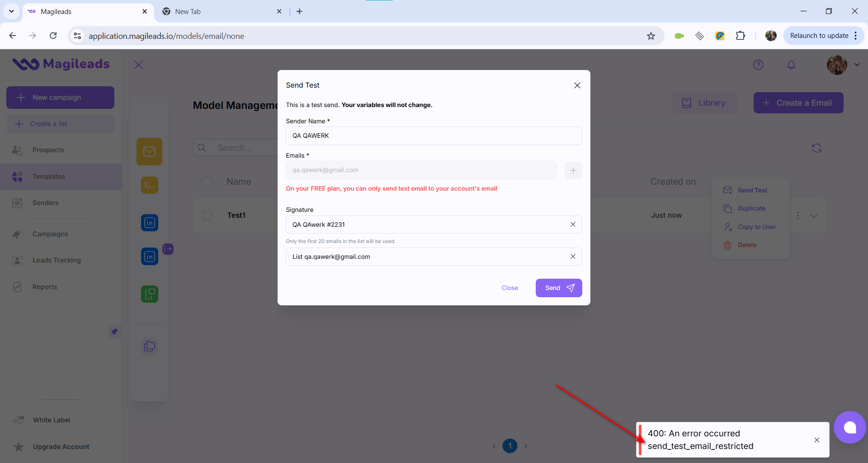This screenshot has height=463, width=868.
Task: Click the Created on column header
Action: [x=673, y=182]
